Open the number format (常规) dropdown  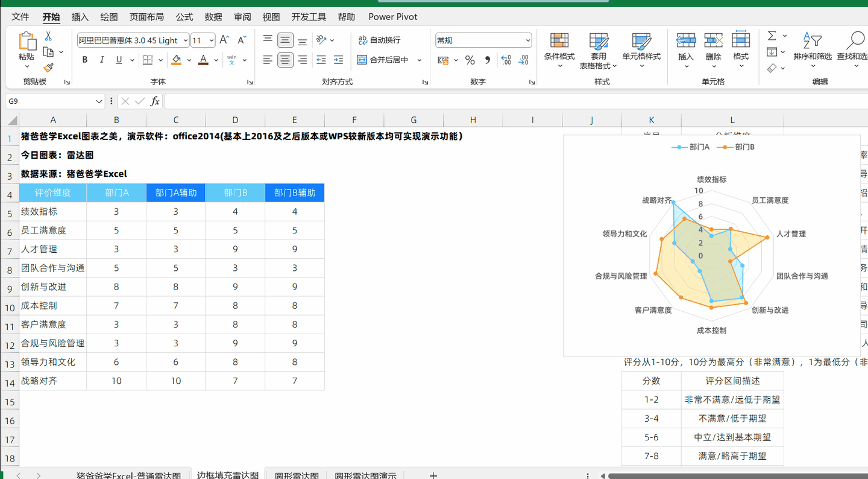coord(527,40)
